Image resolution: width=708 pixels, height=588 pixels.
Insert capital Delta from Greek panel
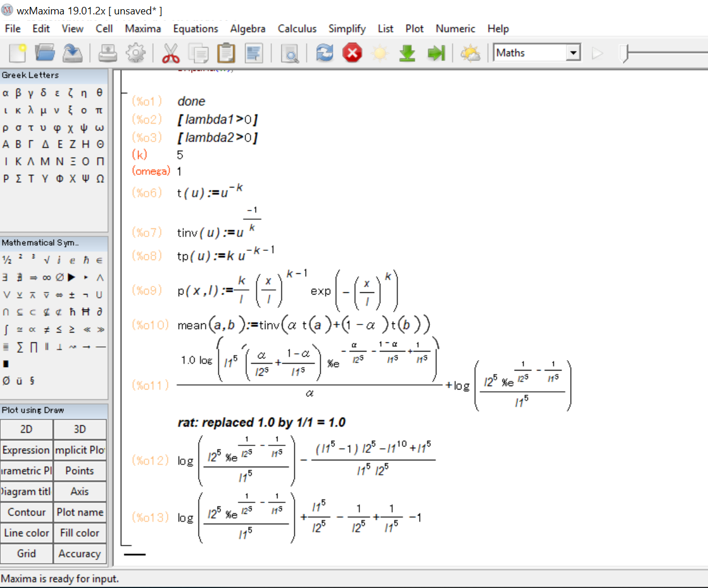click(45, 144)
